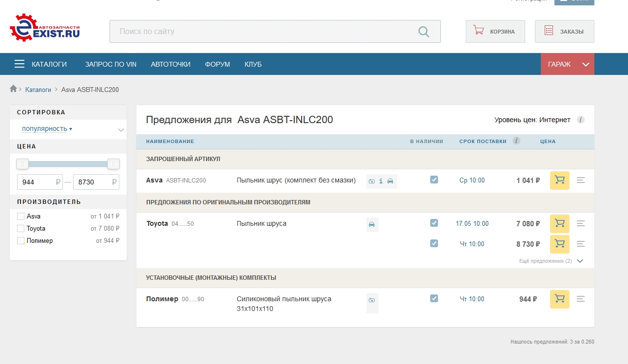Toggle the in-stock checkbox for the 7 080 ₽ offer
This screenshot has height=364, width=628.
pyautogui.click(x=434, y=223)
